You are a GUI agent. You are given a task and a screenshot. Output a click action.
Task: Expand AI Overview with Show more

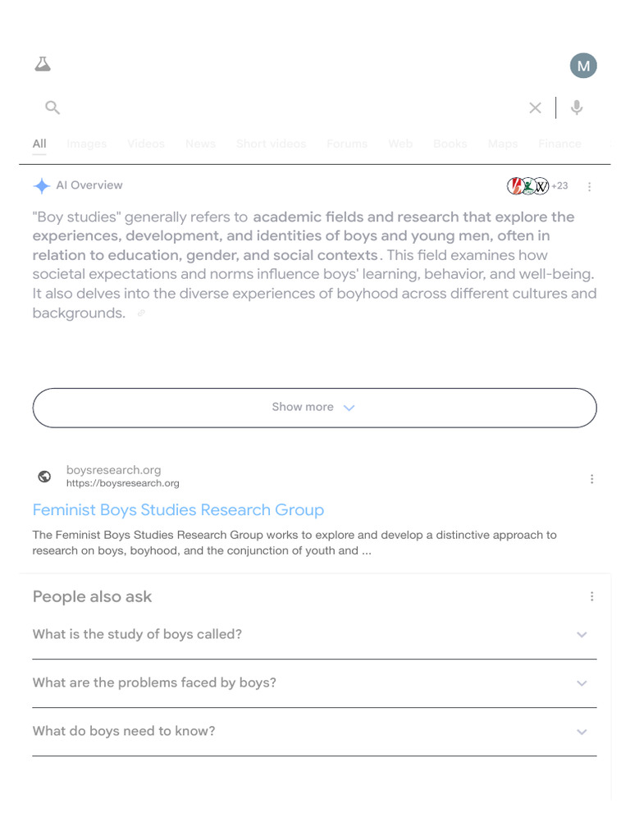(314, 408)
